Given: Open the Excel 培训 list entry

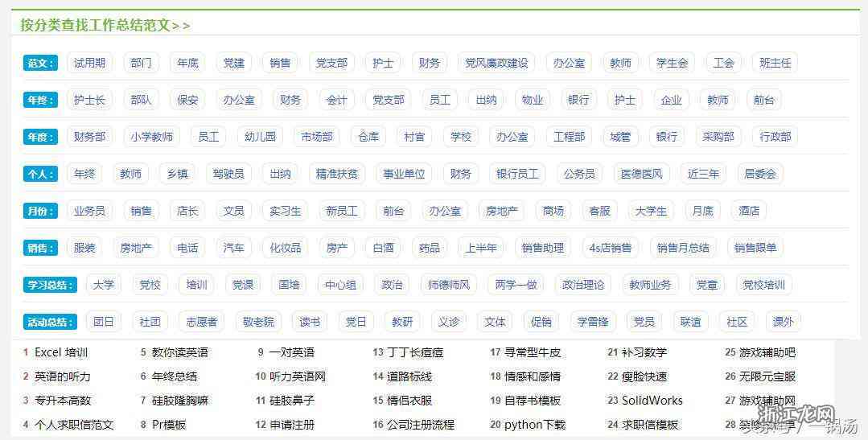Looking at the screenshot, I should (x=61, y=352).
